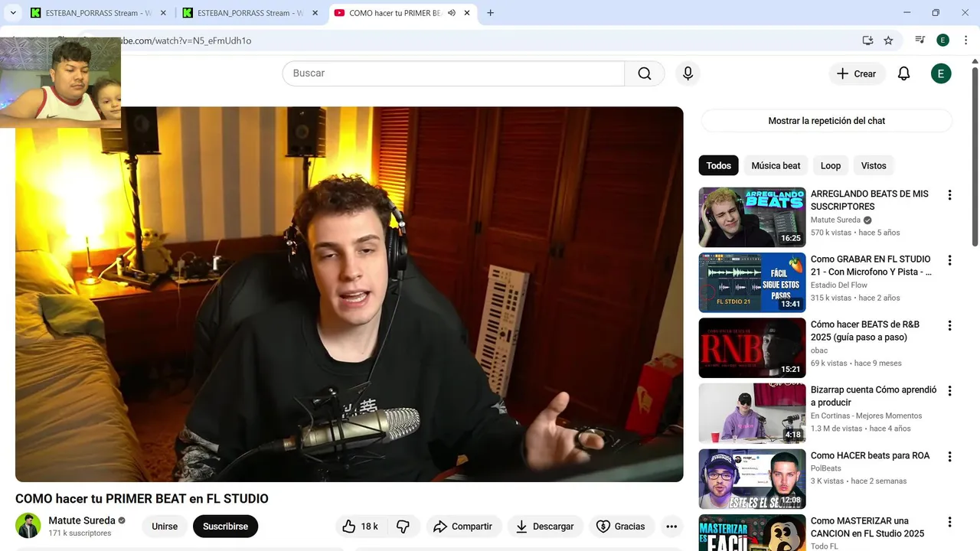Open Estadio Del Flow channel name
The image size is (980, 551).
(x=839, y=285)
